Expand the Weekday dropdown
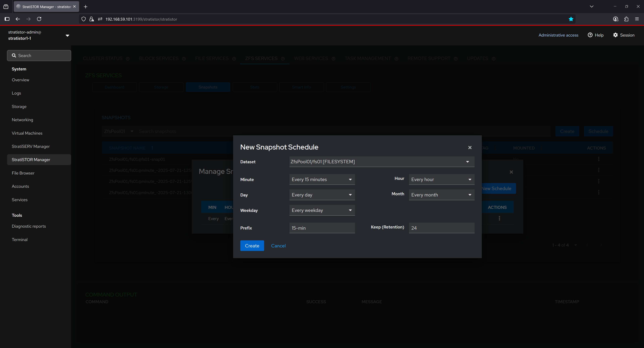 click(x=322, y=210)
